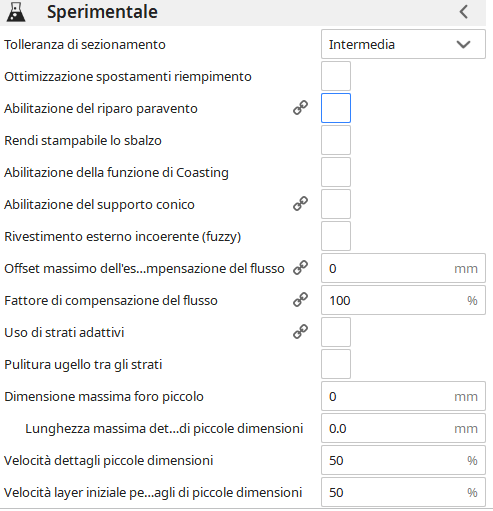The image size is (493, 511).
Task: Select the Dimensione massima foro piccolo field
Action: coord(403,396)
